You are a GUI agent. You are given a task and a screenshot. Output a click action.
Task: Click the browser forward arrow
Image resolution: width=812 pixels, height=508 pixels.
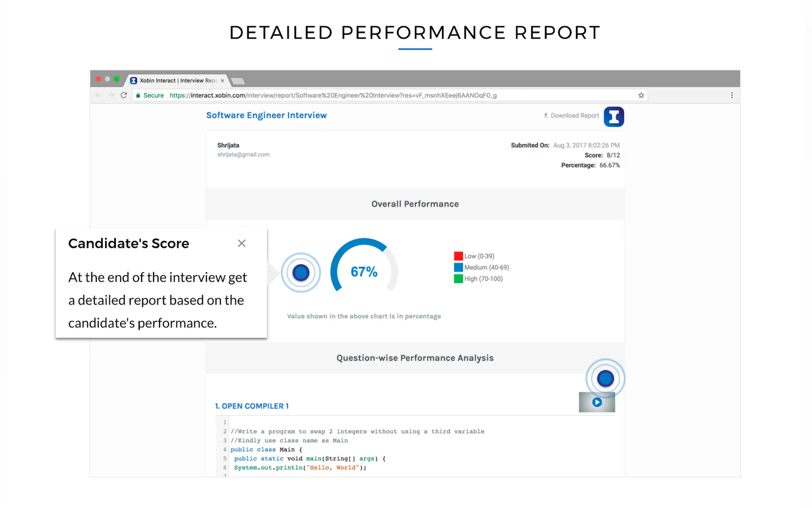point(111,95)
